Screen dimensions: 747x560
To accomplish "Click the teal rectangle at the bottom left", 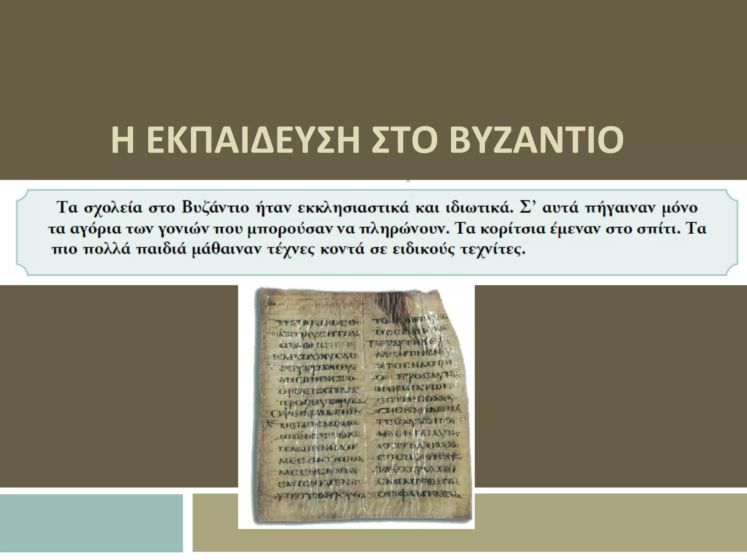I will pyautogui.click(x=91, y=522).
